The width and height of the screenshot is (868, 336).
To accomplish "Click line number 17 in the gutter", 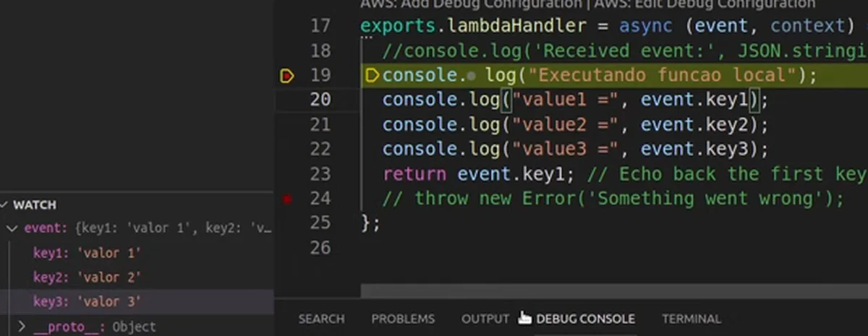I will click(x=320, y=27).
